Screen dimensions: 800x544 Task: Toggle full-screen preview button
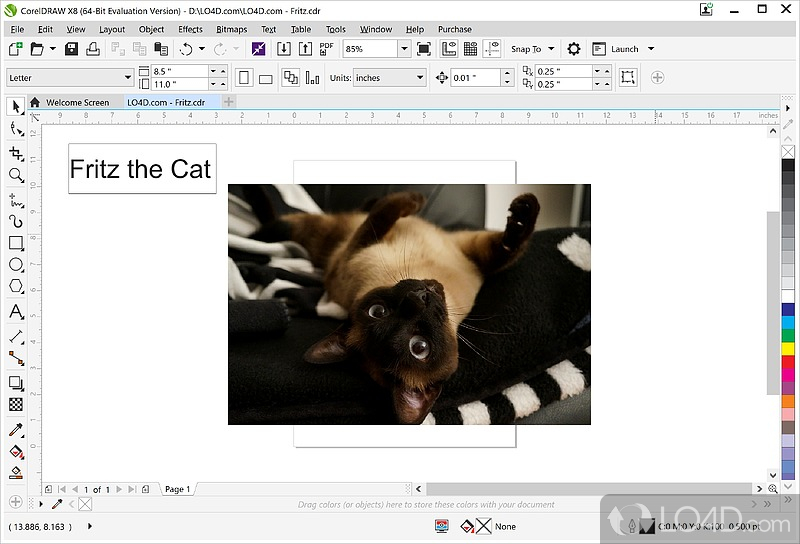click(x=423, y=48)
